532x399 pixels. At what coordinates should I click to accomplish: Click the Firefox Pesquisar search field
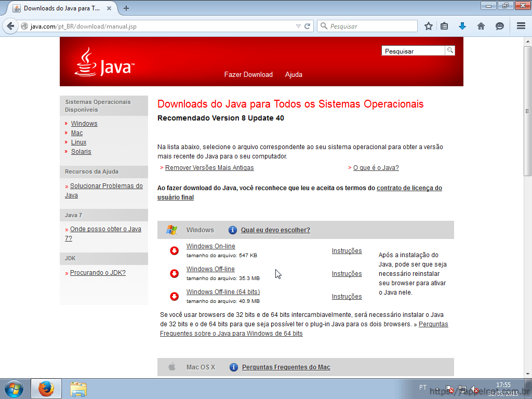(371, 26)
